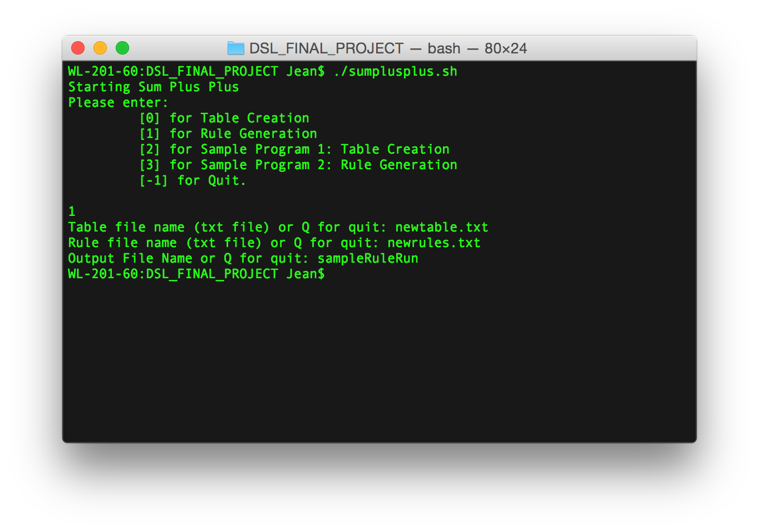Click the '[-1] for Quit.' line

193,180
